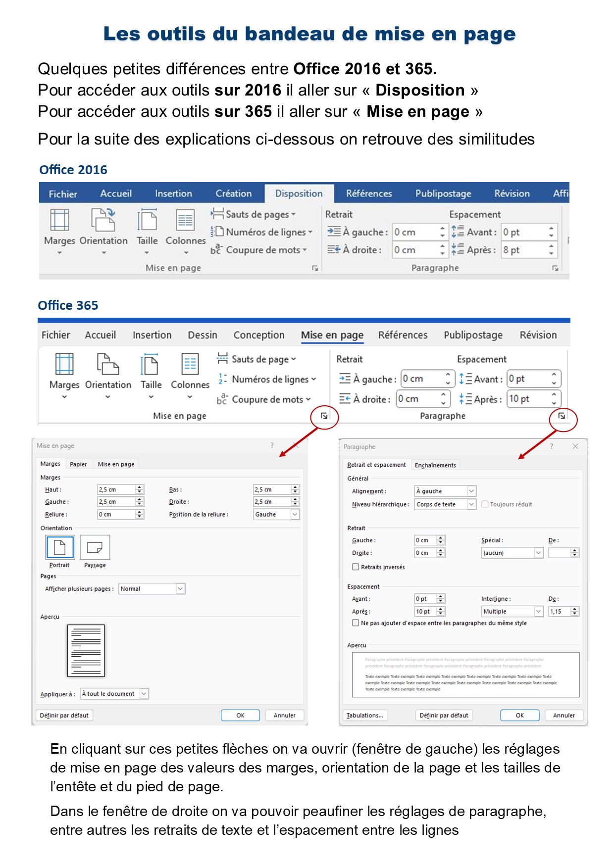Click Avant spacing field in Office 365 ribbon

534,379
